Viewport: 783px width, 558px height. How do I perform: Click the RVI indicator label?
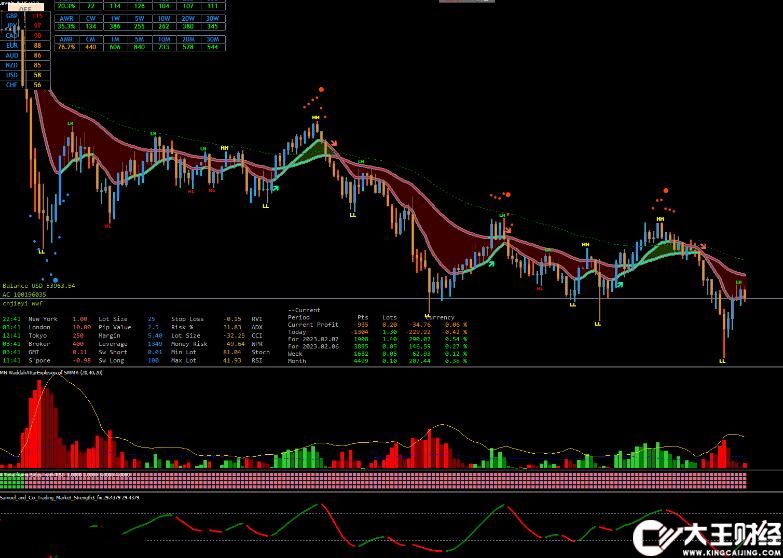[x=257, y=319]
